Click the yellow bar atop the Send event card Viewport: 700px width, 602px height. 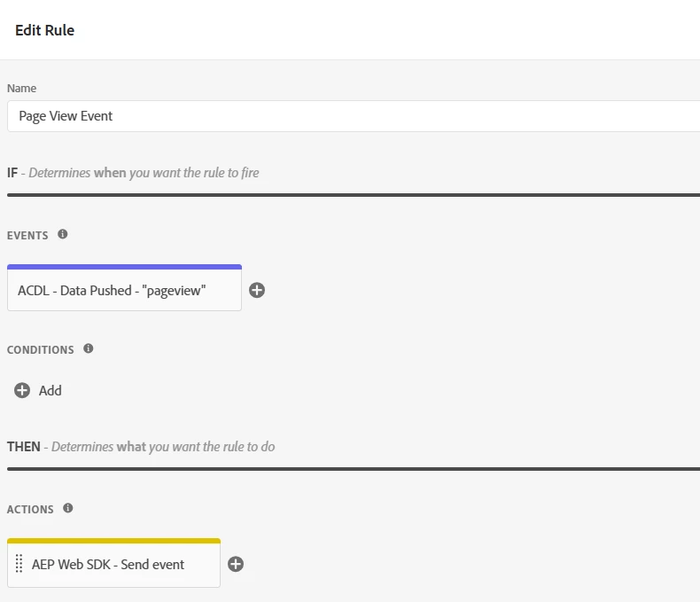pyautogui.click(x=113, y=540)
